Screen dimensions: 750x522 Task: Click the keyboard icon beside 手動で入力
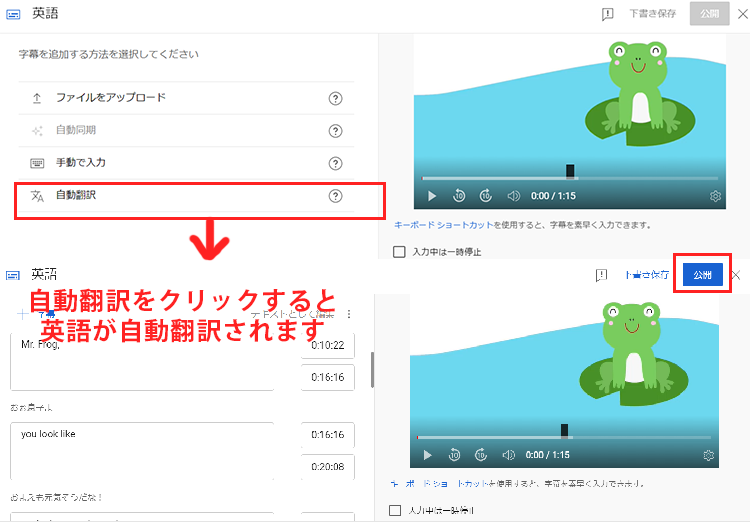(37, 164)
